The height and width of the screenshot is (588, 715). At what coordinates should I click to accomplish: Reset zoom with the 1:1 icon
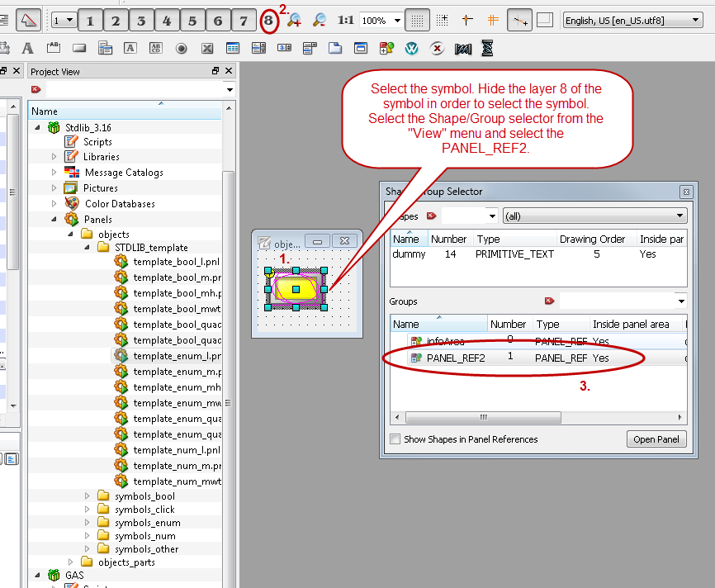[346, 21]
